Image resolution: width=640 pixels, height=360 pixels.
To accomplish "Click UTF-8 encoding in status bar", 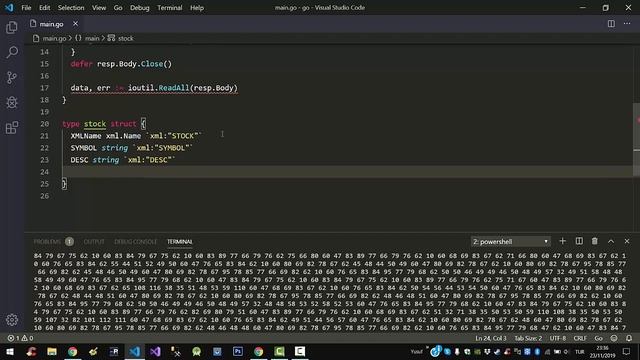I will 558,338.
